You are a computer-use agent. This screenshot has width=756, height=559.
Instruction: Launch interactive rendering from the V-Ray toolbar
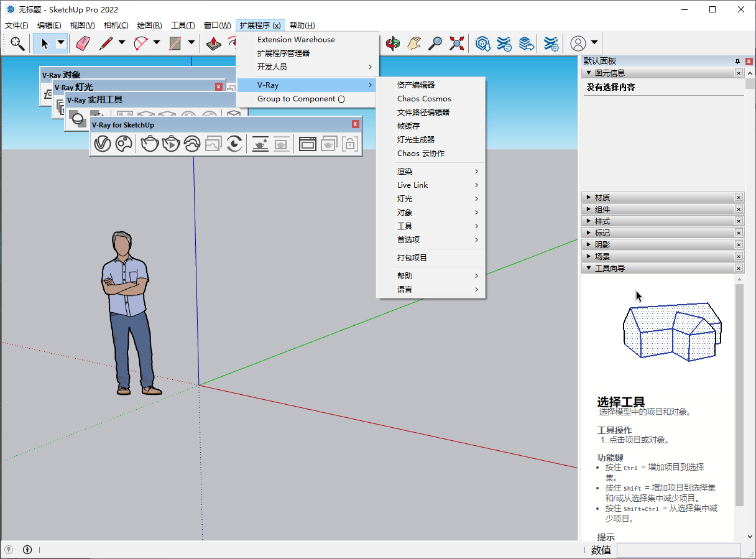(x=170, y=143)
